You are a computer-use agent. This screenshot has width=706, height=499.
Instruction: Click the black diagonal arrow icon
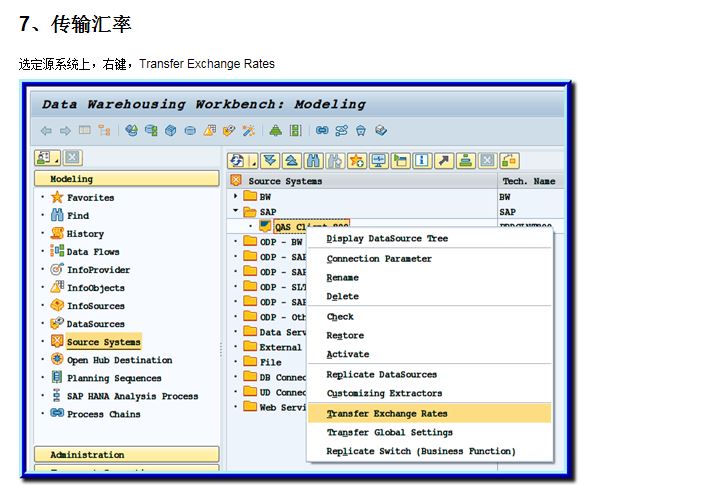[x=444, y=161]
